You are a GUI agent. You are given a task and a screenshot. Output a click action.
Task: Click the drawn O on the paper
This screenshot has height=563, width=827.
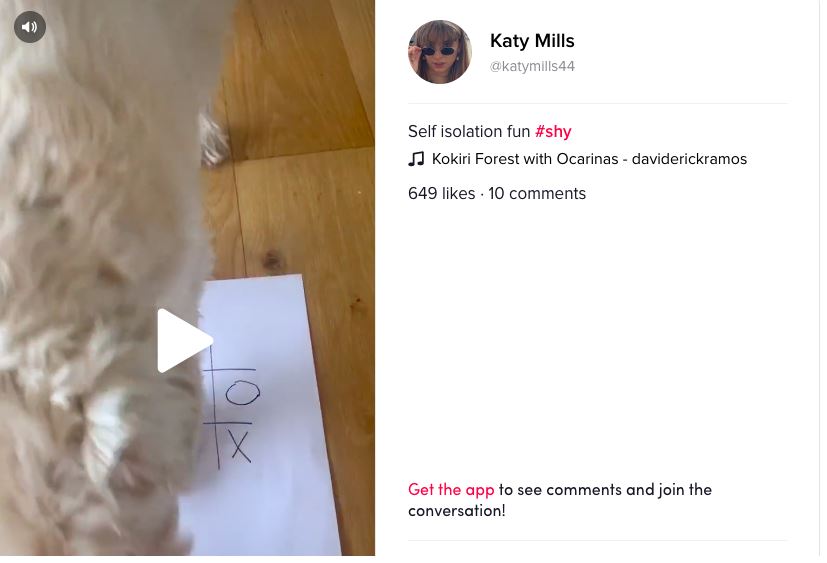click(x=243, y=393)
